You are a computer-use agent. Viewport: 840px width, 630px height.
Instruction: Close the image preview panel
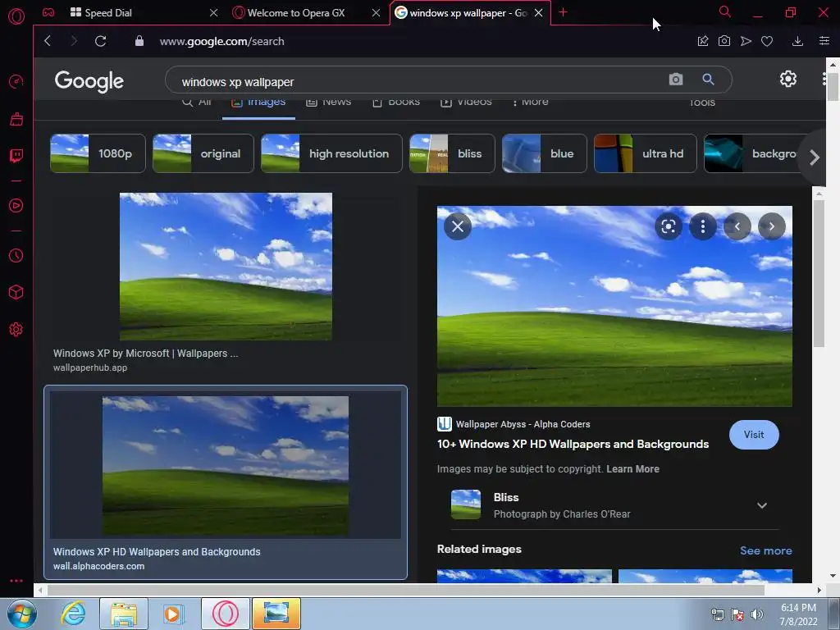(458, 226)
